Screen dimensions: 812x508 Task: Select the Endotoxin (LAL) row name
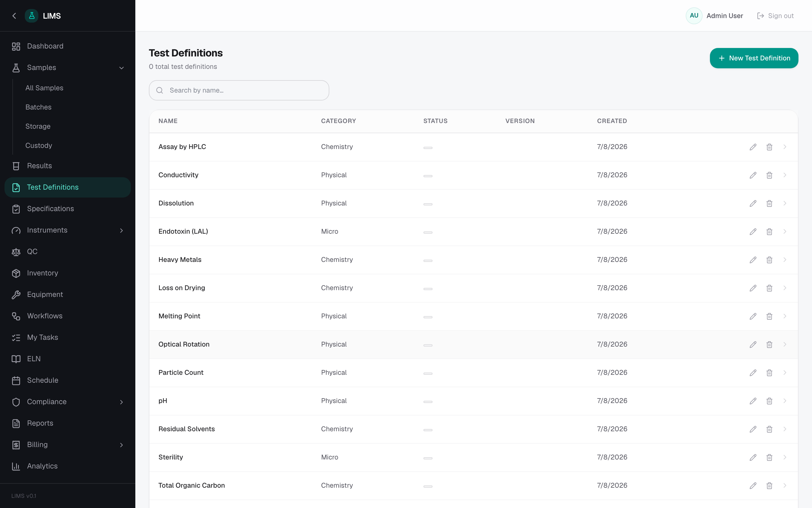pos(183,231)
